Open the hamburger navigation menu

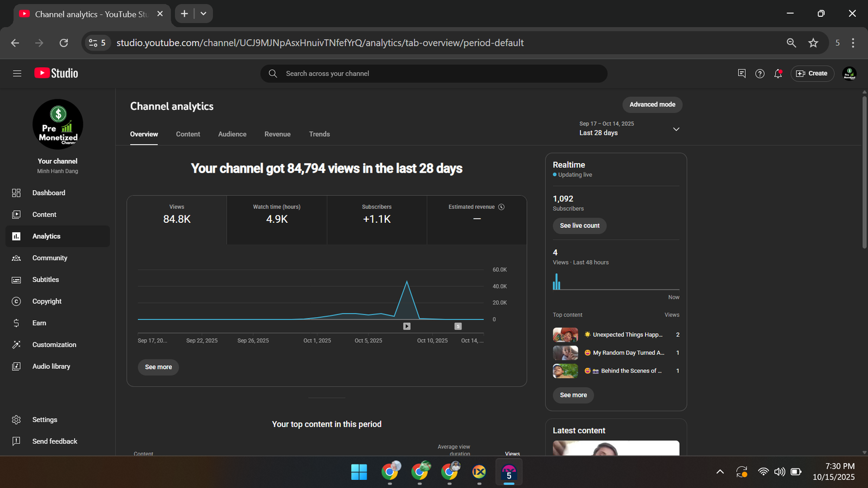click(17, 73)
